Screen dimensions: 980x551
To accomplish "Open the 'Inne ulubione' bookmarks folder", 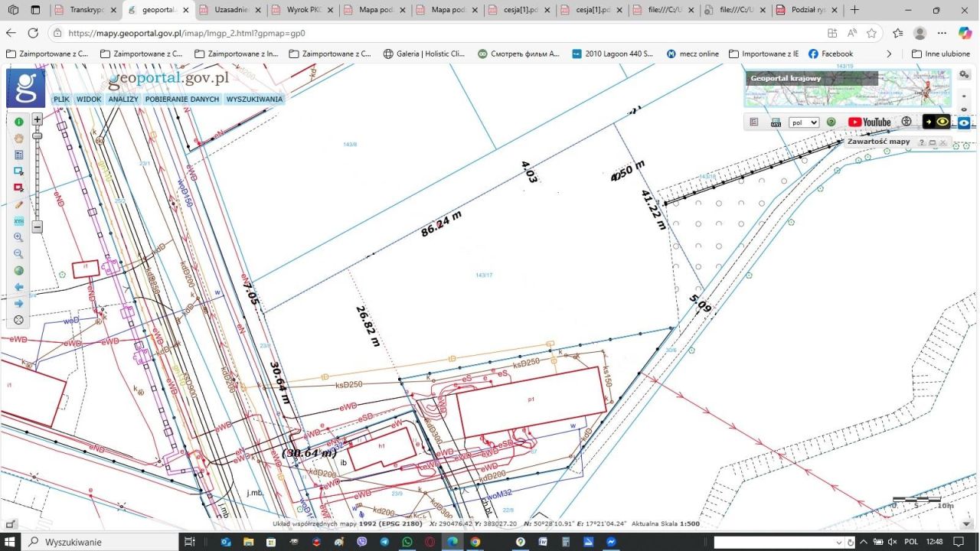I will [941, 54].
